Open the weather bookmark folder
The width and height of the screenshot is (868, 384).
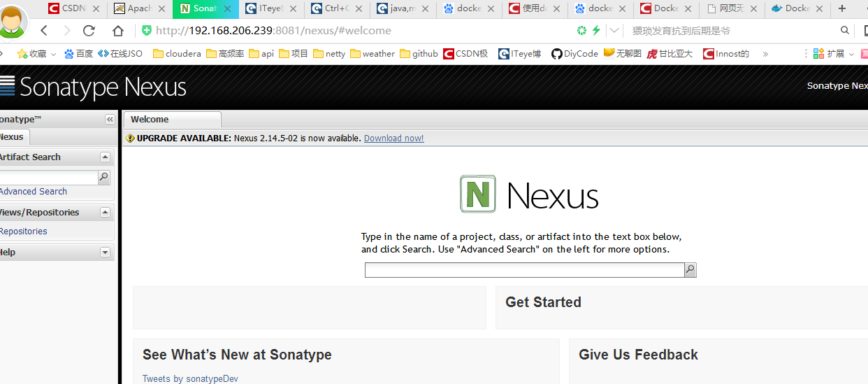tap(372, 54)
